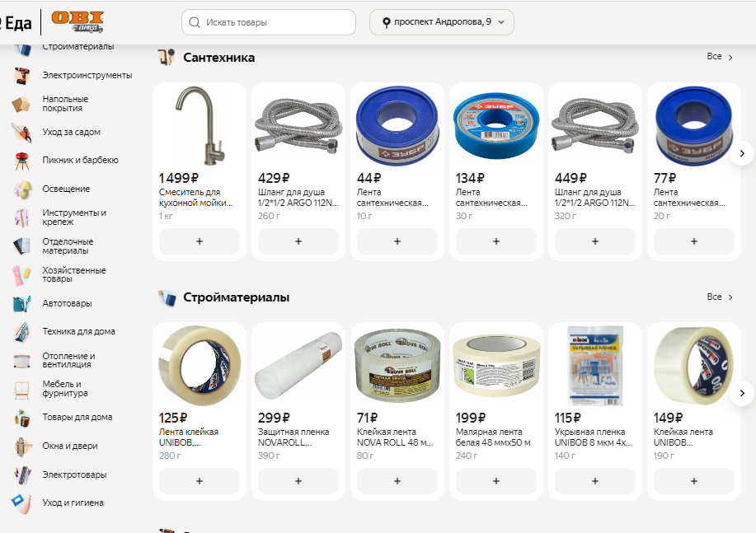Show next products in Сантехника carousel
Image resolution: width=756 pixels, height=533 pixels.
coord(742,153)
